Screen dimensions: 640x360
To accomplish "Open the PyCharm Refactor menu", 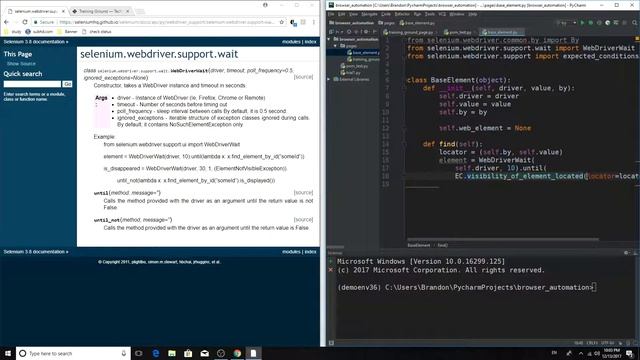I will point(402,14).
